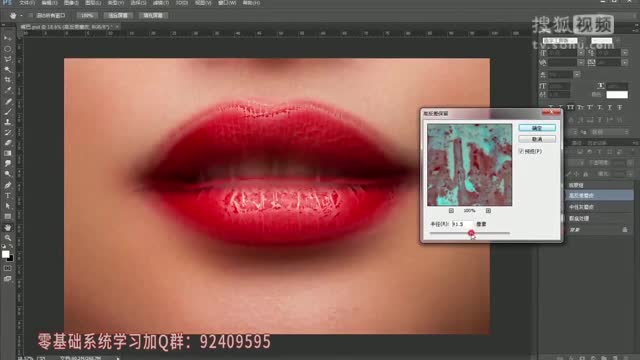Open the Window menu
The height and width of the screenshot is (360, 640).
pyautogui.click(x=227, y=2)
